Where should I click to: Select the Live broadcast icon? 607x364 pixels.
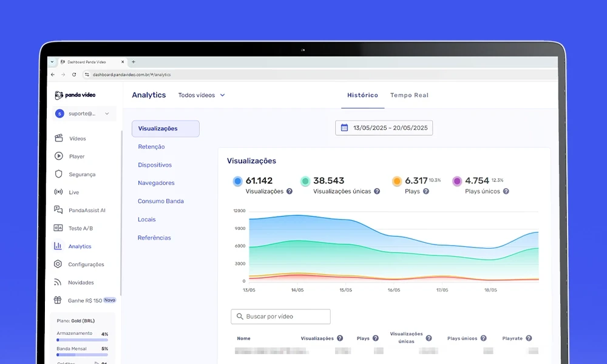coord(58,192)
